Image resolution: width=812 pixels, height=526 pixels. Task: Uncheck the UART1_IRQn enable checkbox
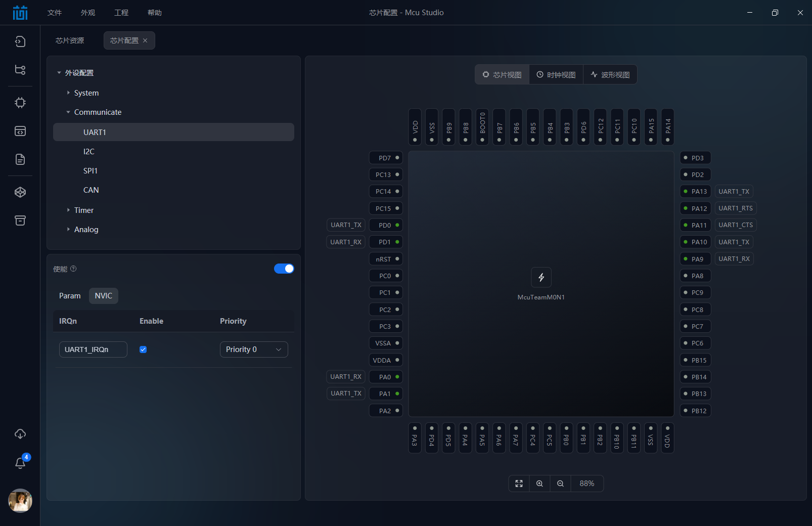click(x=143, y=349)
